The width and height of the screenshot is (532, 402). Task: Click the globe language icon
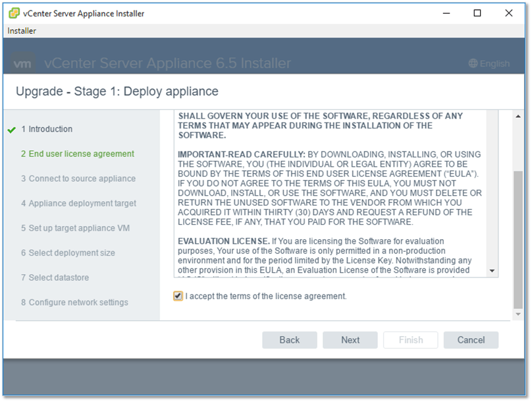point(473,63)
